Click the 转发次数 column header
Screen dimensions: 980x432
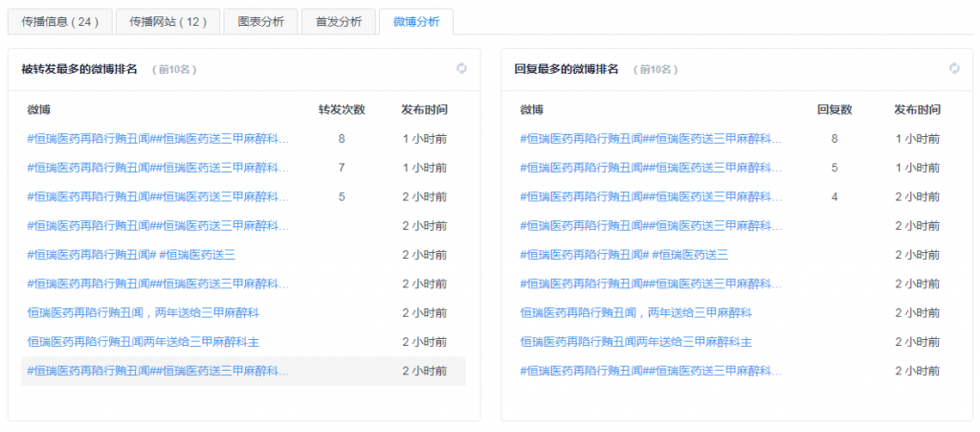[342, 110]
